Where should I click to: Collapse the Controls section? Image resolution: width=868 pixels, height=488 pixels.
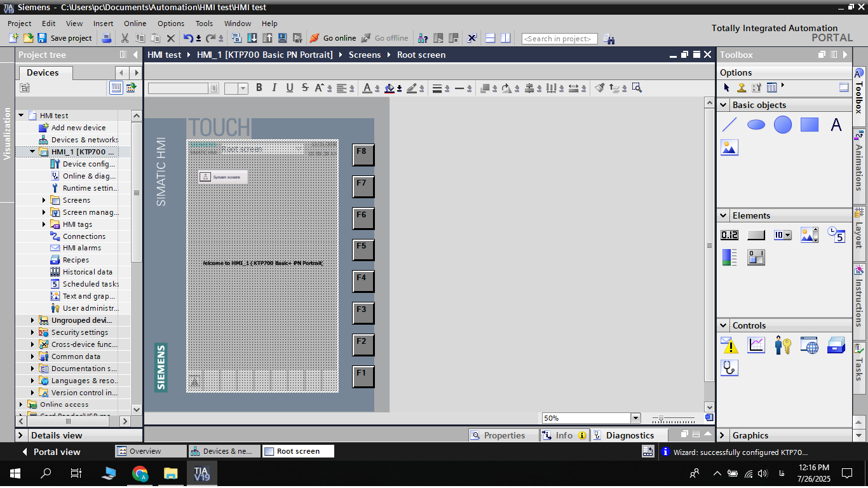pyautogui.click(x=723, y=325)
